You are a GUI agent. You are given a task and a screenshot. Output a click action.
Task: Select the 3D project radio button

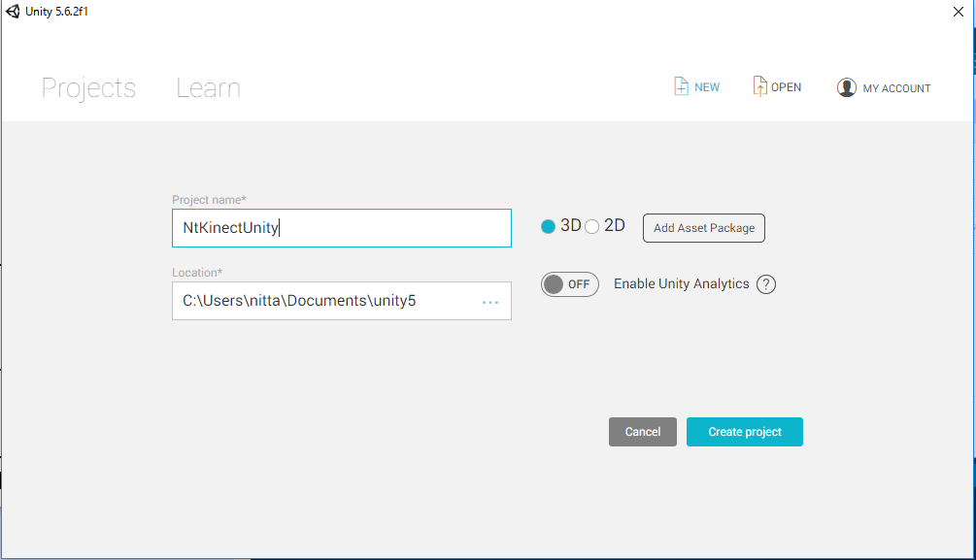tap(549, 226)
